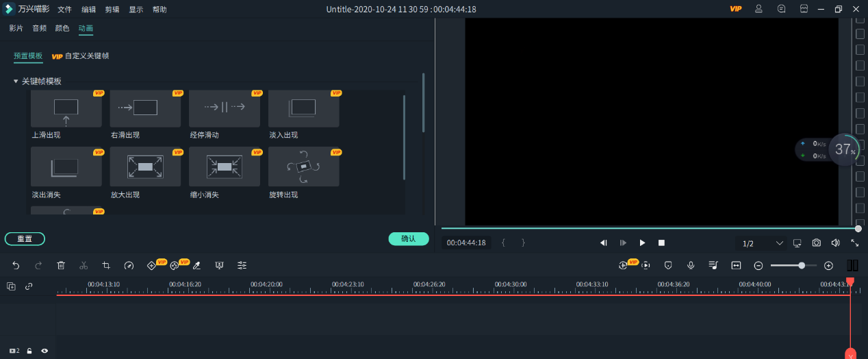
Task: Take a snapshot with camera icon
Action: click(816, 243)
